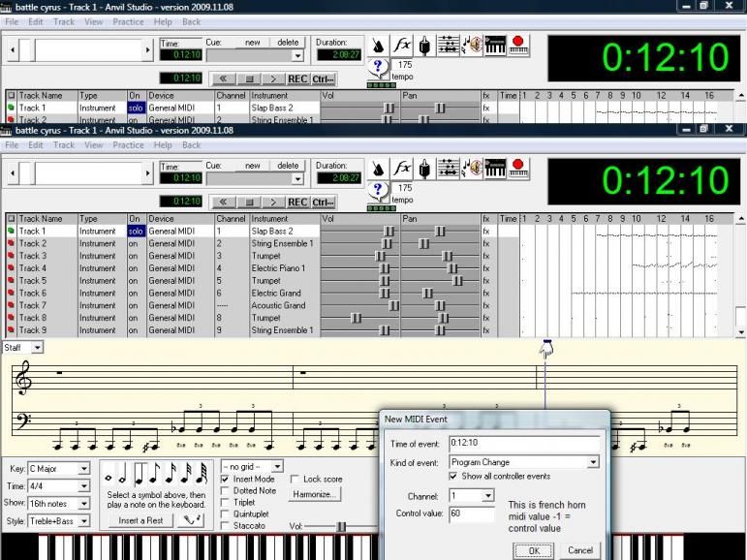The width and height of the screenshot is (747, 560).
Task: Click the fx icon in back window toolbar
Action: [x=402, y=46]
